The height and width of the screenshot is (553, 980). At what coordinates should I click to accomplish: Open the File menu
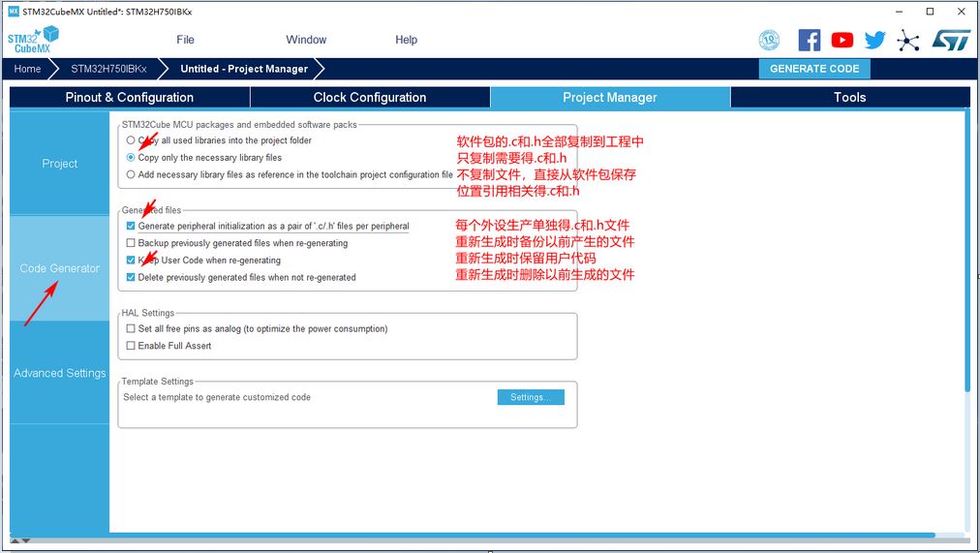tap(185, 40)
